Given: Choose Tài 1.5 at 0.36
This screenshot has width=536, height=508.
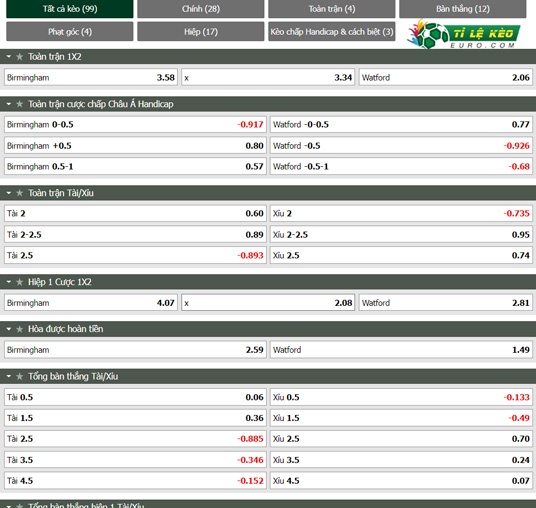Looking at the screenshot, I should [x=135, y=418].
